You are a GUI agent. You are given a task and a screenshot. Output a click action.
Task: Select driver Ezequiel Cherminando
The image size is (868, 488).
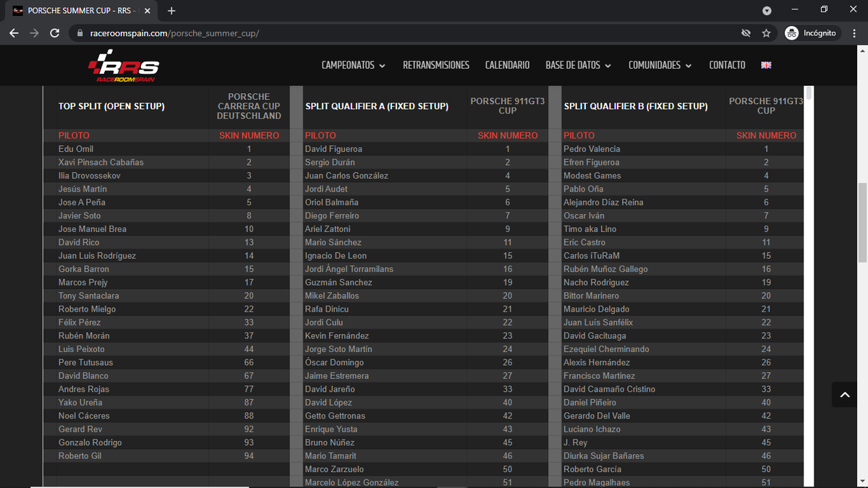tap(606, 349)
